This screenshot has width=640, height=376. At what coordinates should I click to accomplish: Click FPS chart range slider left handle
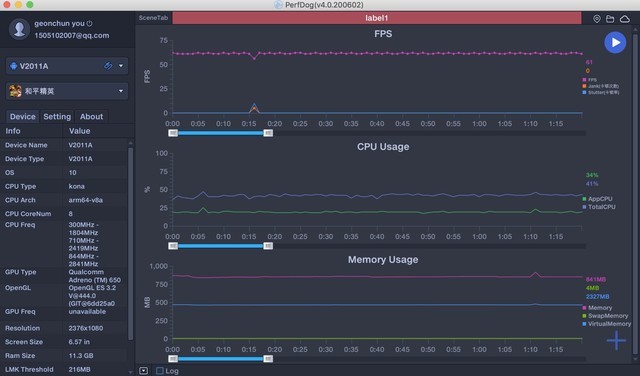click(x=173, y=133)
